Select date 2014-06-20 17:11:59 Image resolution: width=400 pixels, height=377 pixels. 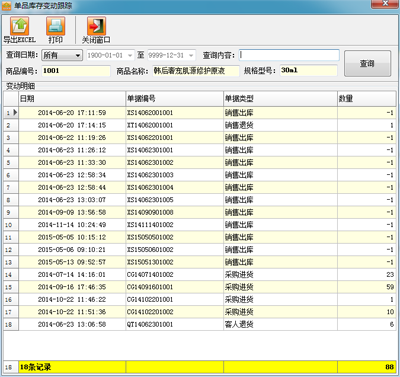pos(72,113)
